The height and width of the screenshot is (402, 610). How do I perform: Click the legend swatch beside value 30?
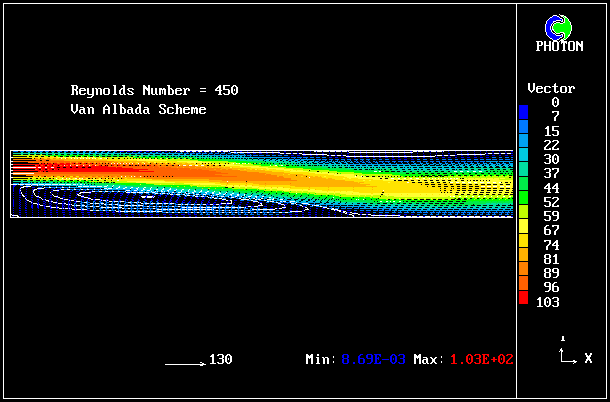pos(524,160)
